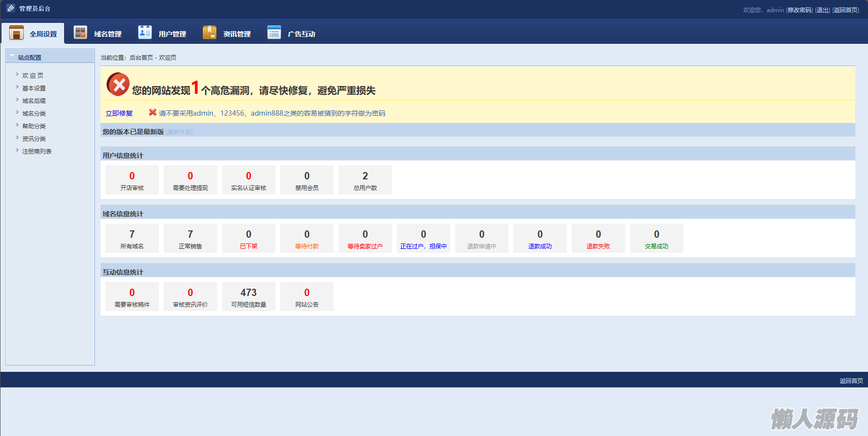
Task: Click the 广告互动 list icon
Action: pos(274,33)
